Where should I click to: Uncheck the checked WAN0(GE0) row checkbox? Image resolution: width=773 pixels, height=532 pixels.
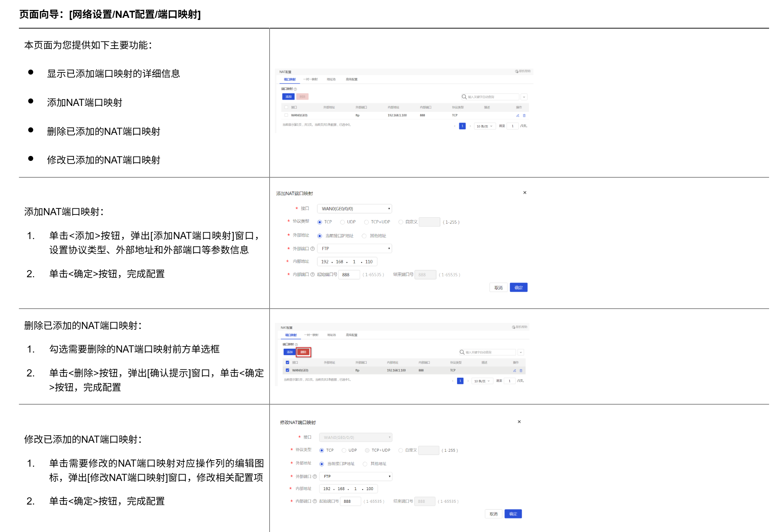point(287,370)
